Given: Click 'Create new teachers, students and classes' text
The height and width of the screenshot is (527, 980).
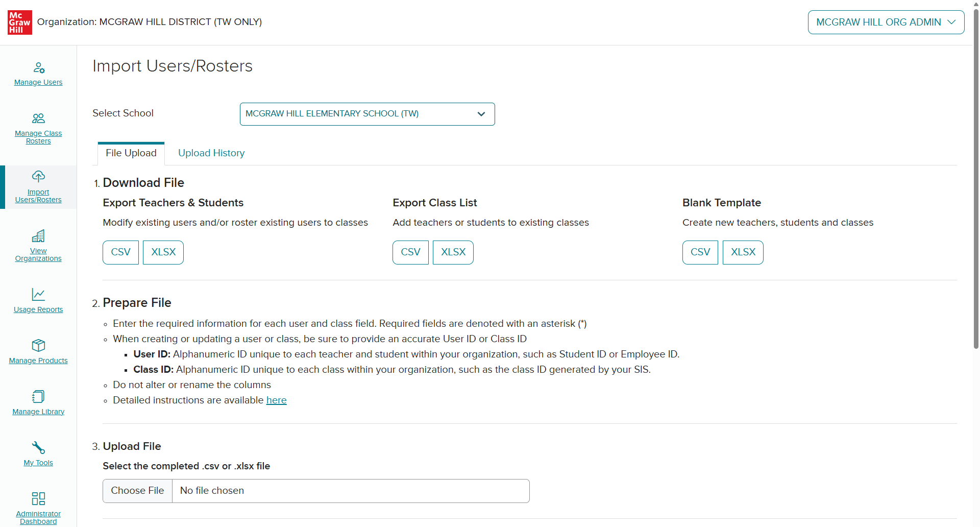Looking at the screenshot, I should pyautogui.click(x=778, y=223).
